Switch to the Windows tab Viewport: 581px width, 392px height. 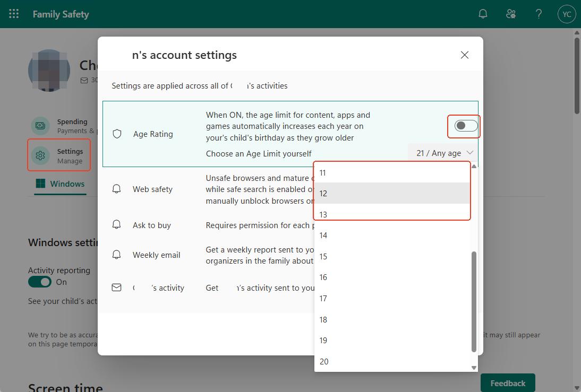click(61, 184)
